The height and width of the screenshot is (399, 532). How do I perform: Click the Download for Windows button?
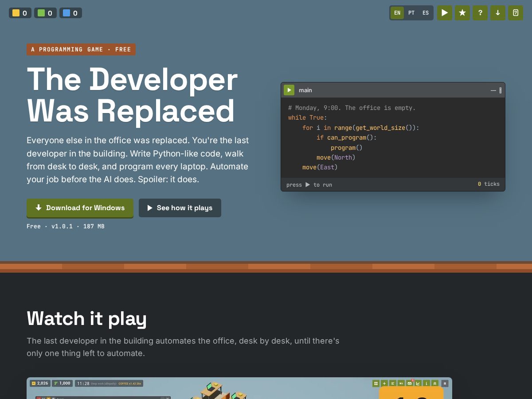coord(80,208)
